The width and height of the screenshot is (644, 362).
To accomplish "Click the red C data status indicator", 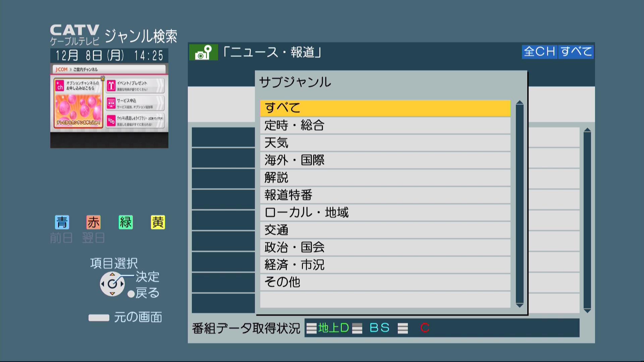I will click(x=425, y=328).
